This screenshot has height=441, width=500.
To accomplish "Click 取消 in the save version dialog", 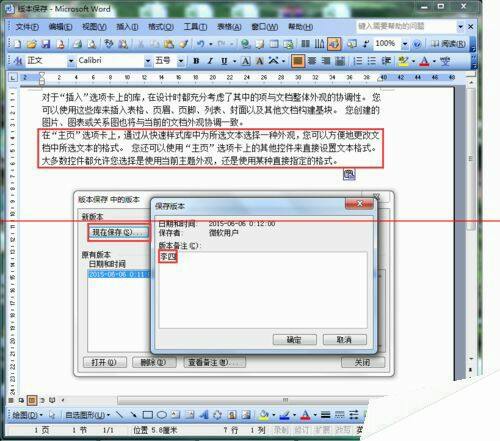I will pos(345,340).
